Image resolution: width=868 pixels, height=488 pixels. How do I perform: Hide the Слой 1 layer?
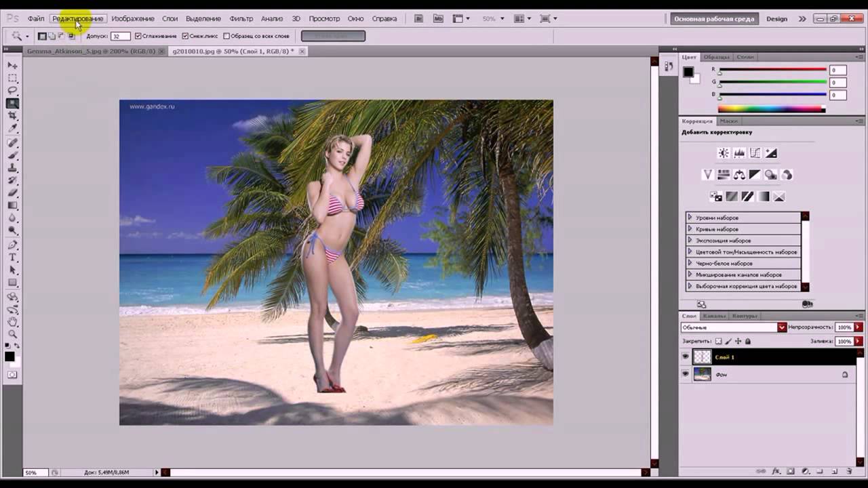point(685,357)
